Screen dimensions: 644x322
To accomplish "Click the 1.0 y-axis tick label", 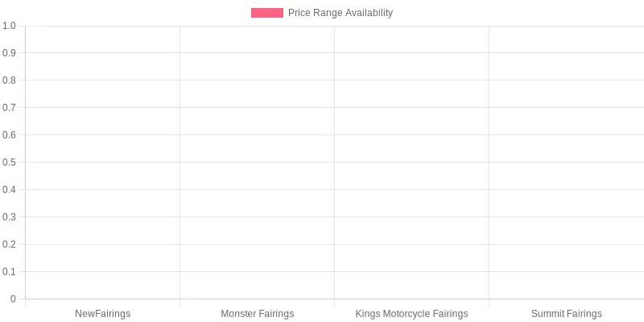I will (x=9, y=26).
